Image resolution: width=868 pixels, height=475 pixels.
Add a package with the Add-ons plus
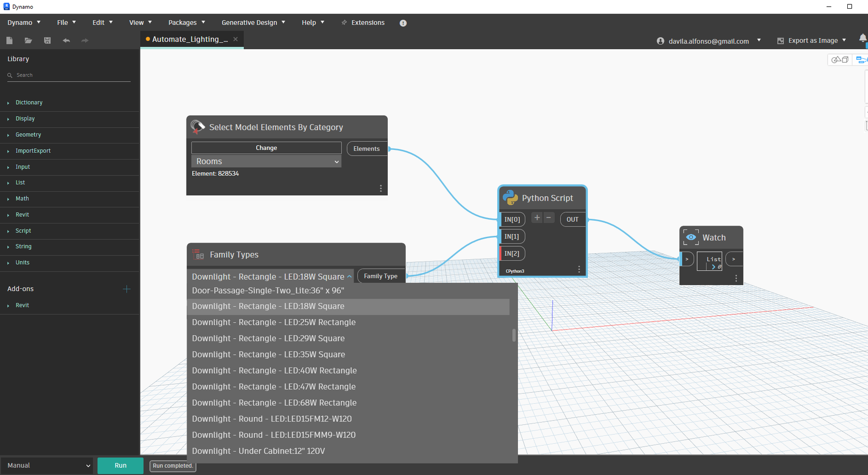pyautogui.click(x=126, y=289)
